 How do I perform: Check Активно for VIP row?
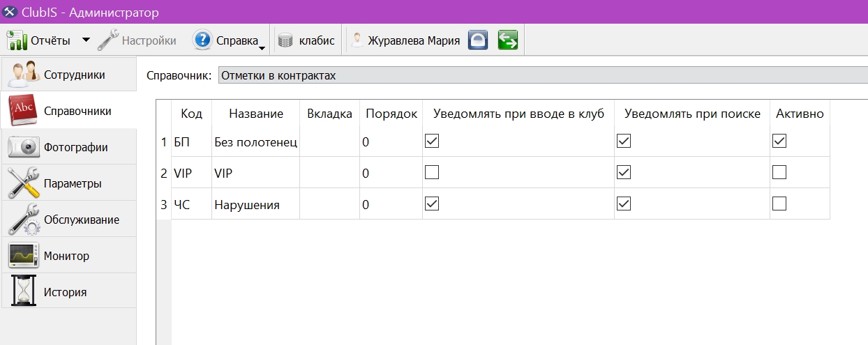click(779, 172)
